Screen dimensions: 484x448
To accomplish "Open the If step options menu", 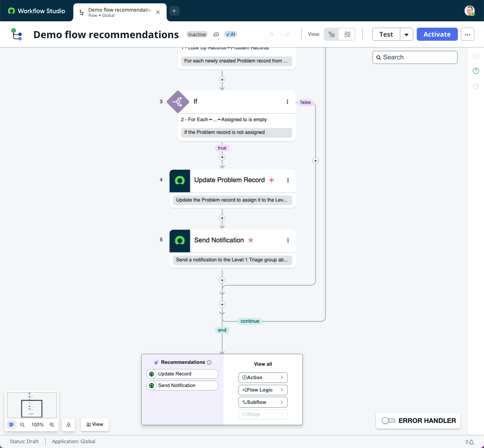I will pyautogui.click(x=287, y=102).
